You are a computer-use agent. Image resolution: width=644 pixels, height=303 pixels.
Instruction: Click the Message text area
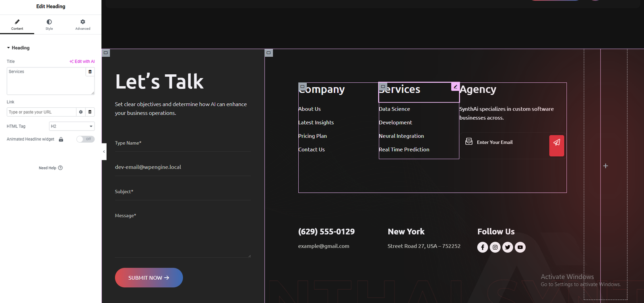pyautogui.click(x=183, y=233)
